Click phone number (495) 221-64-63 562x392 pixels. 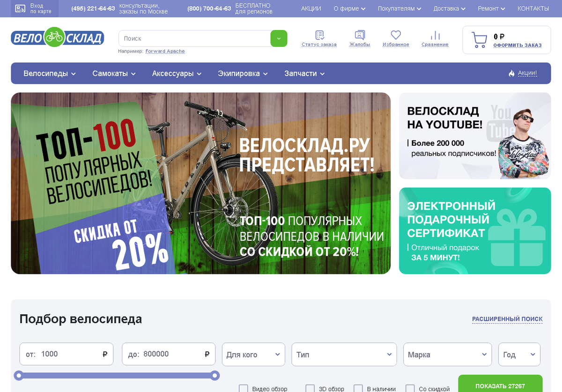point(93,8)
